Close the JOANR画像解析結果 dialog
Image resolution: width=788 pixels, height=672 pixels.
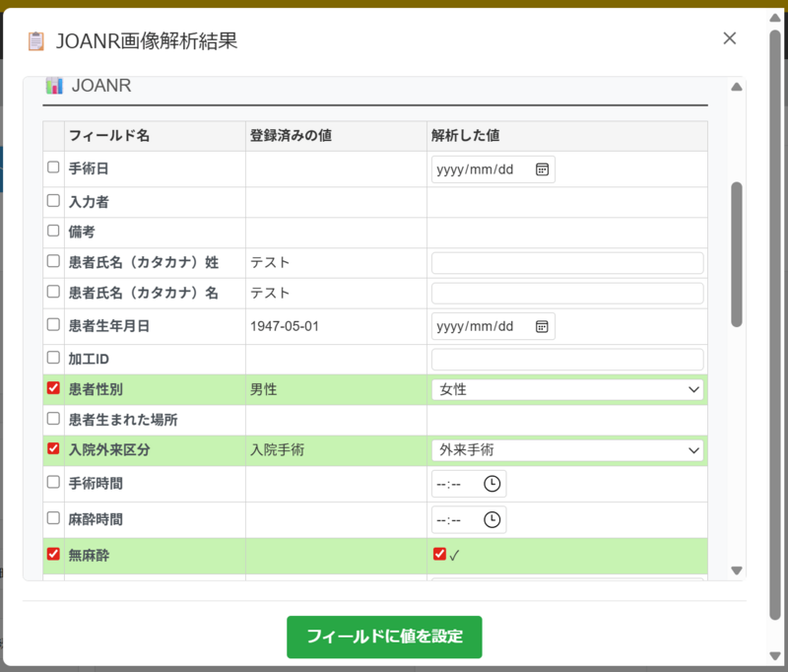(729, 38)
